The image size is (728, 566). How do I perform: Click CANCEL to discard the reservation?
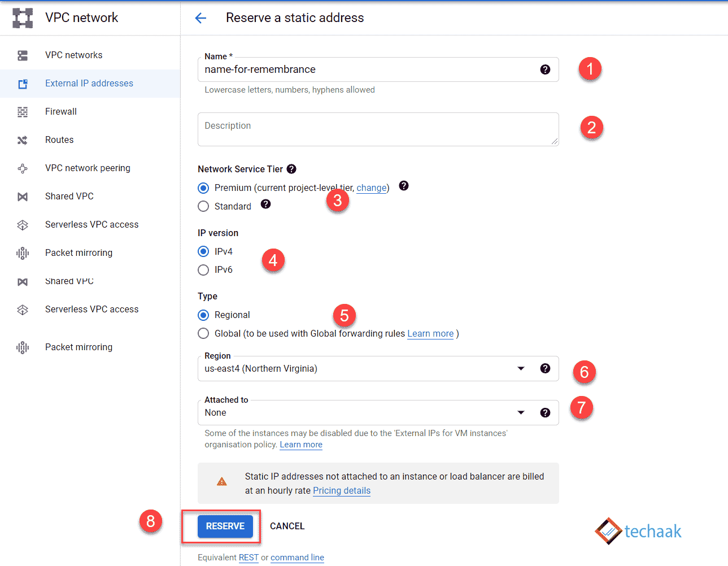pyautogui.click(x=287, y=526)
